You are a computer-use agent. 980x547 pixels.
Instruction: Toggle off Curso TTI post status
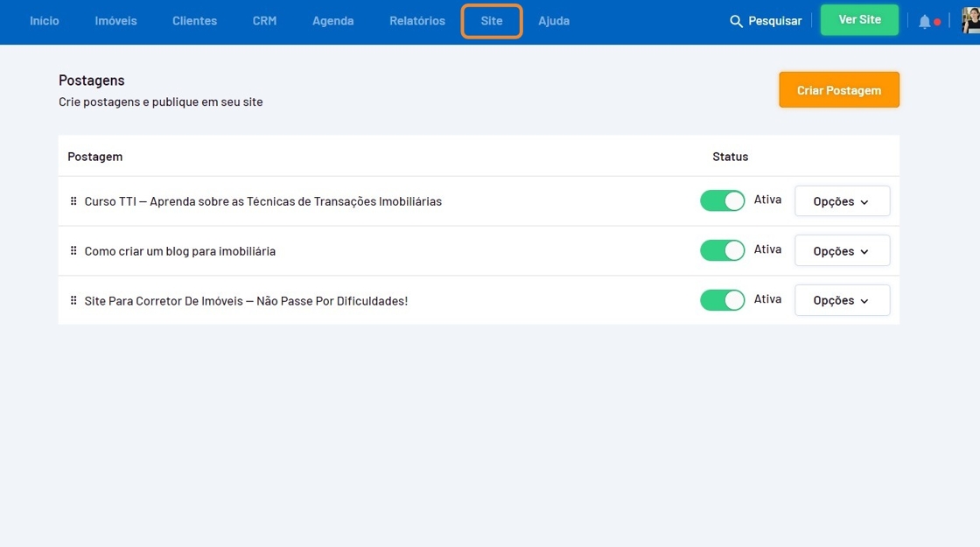pos(722,201)
